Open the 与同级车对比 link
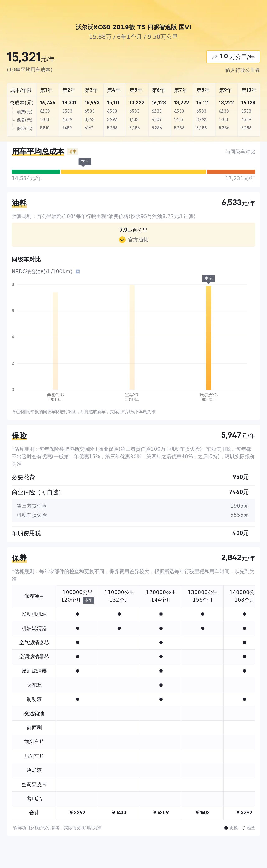Viewport: 267px width, 868px height. [240, 152]
